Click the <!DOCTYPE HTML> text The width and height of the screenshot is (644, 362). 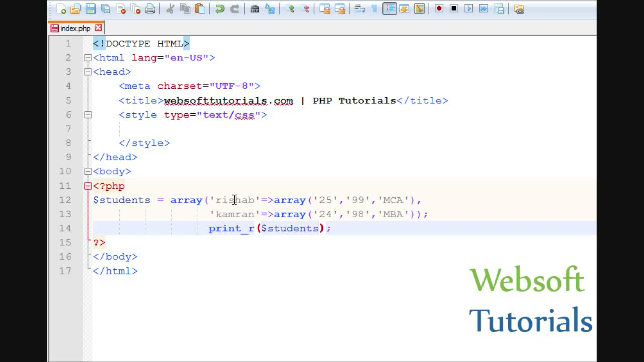coord(141,44)
